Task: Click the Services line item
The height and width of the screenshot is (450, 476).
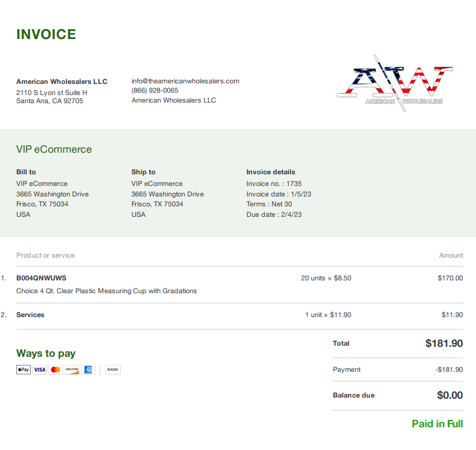Action: 30,315
